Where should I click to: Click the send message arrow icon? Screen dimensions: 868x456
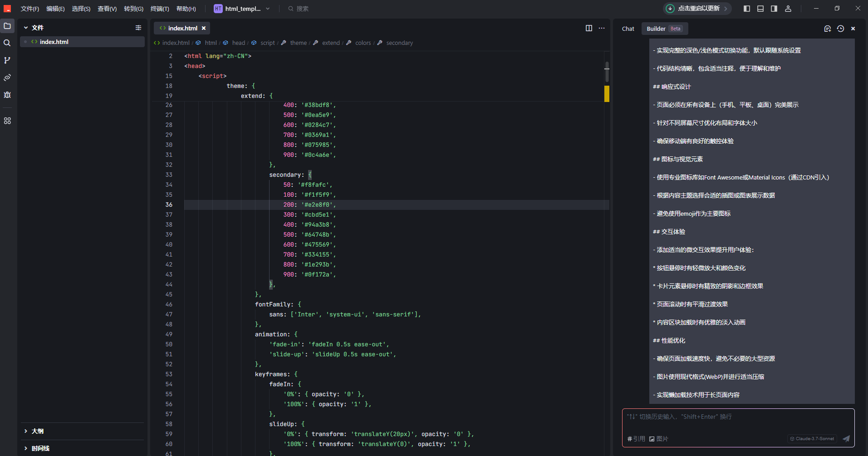846,438
